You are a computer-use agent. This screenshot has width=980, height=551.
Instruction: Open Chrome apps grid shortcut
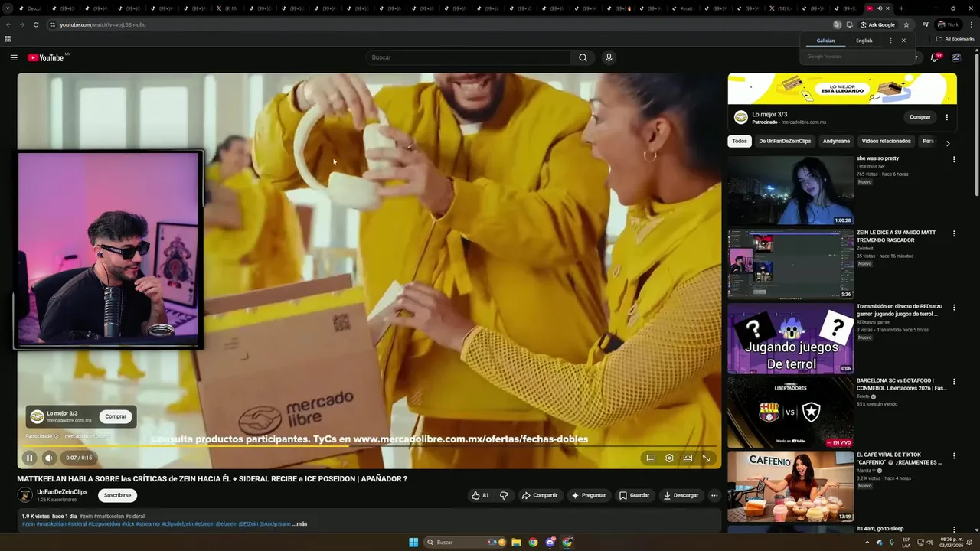click(8, 39)
